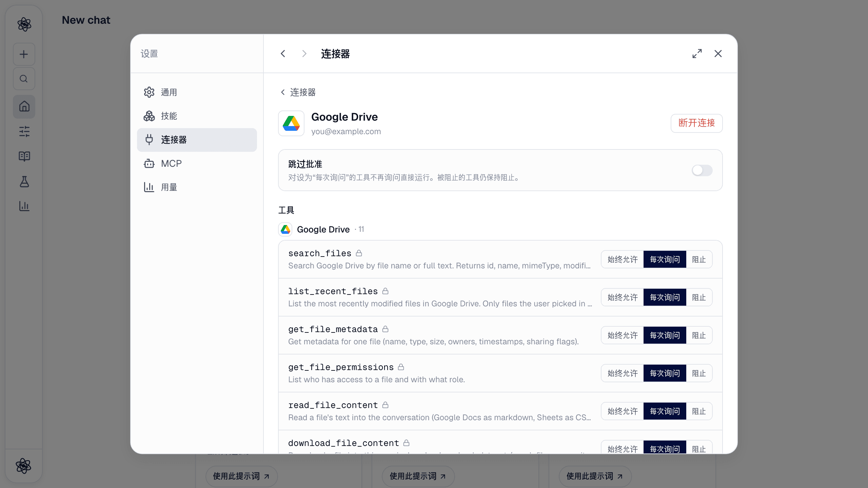Set read_file_content to 始终允许
868x488 pixels.
tap(623, 411)
